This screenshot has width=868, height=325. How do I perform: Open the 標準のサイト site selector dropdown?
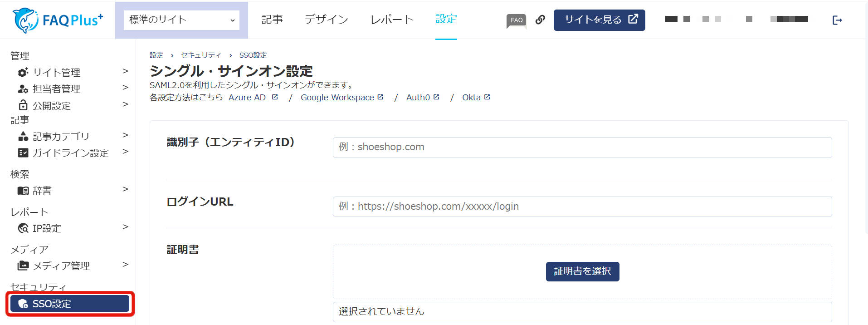tap(181, 20)
